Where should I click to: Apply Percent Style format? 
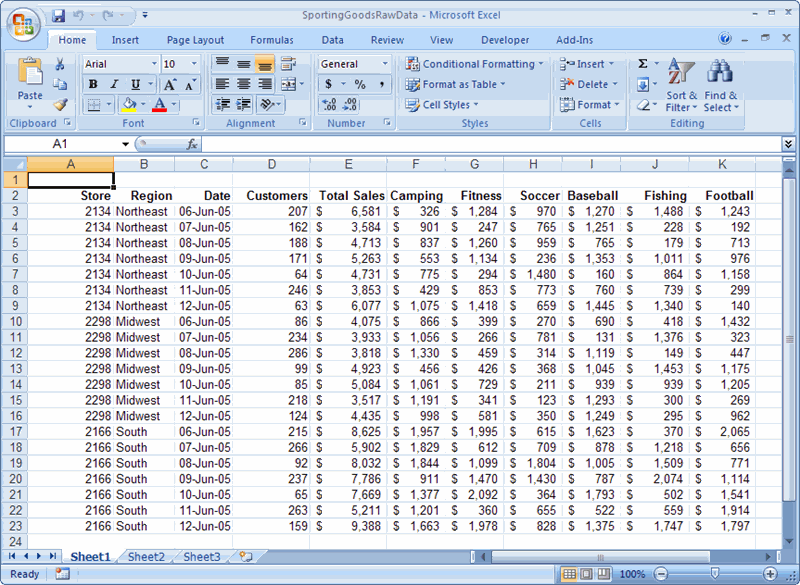pyautogui.click(x=360, y=84)
